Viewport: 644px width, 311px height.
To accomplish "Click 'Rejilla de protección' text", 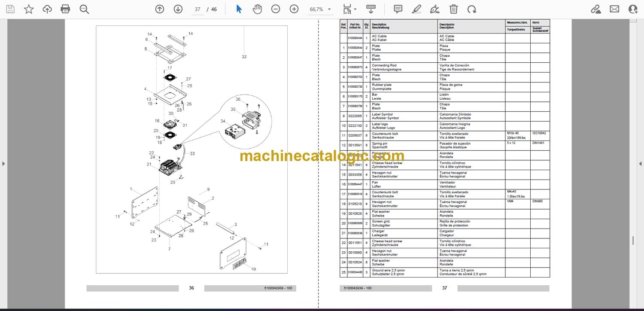I will pyautogui.click(x=456, y=222).
